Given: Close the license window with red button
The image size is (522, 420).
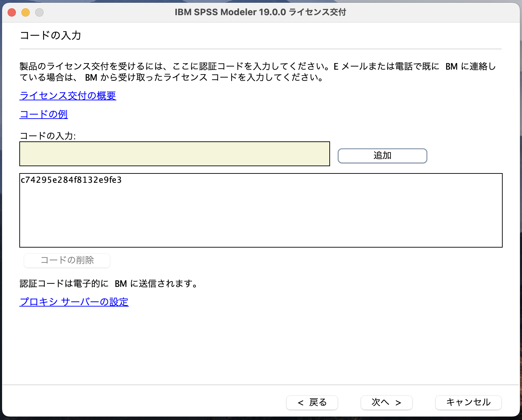Looking at the screenshot, I should [12, 12].
